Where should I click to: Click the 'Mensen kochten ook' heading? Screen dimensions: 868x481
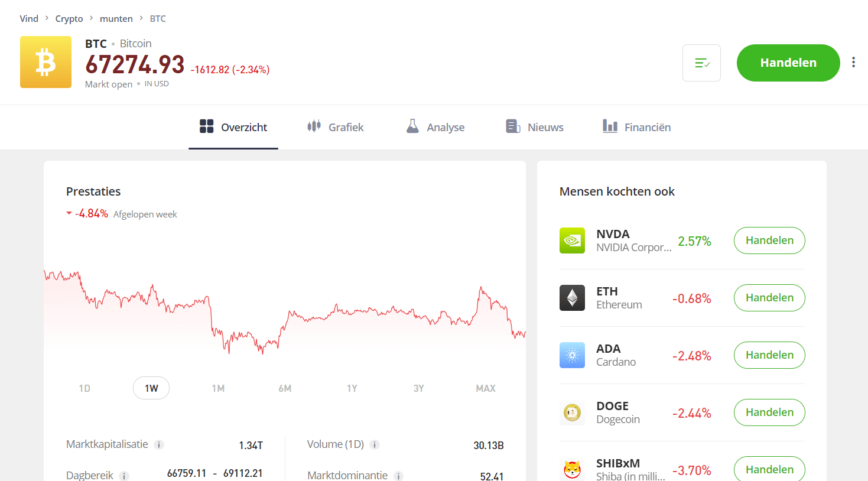[617, 191]
